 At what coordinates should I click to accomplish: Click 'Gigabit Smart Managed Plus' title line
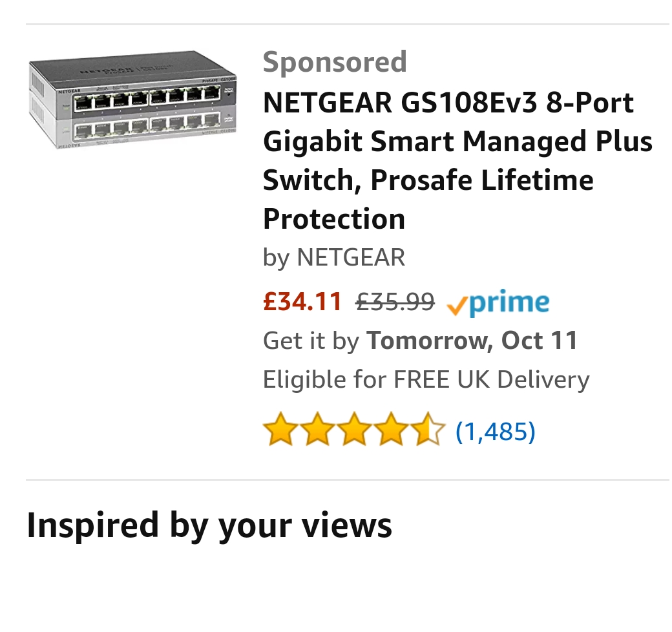point(457,142)
